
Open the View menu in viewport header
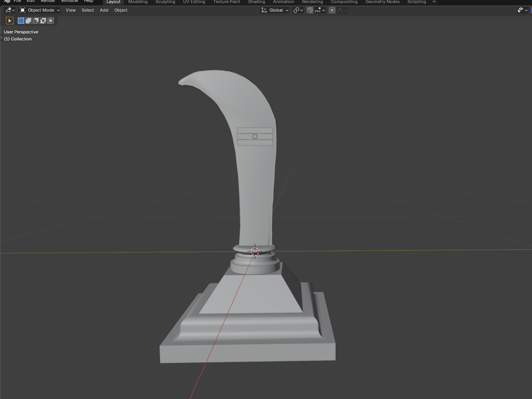tap(71, 10)
